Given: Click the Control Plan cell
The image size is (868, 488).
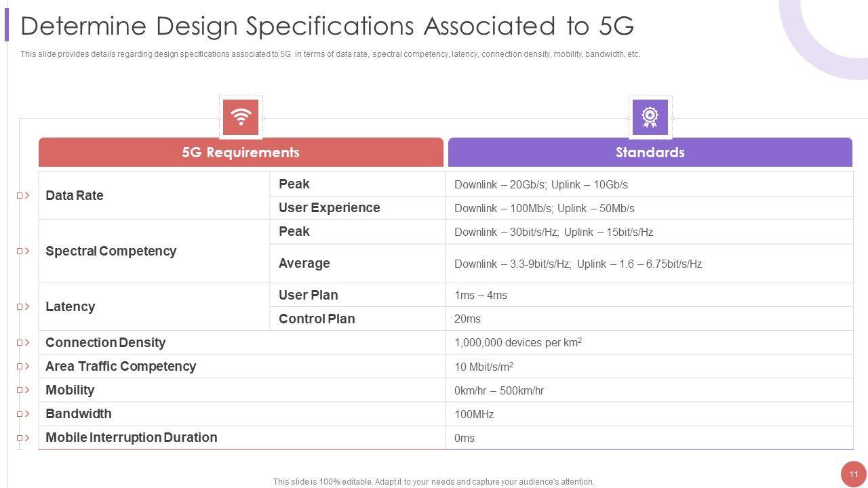Looking at the screenshot, I should 317,319.
